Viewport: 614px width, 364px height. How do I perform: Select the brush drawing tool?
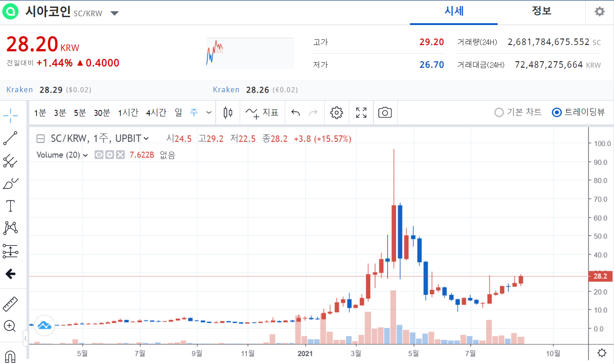10,183
